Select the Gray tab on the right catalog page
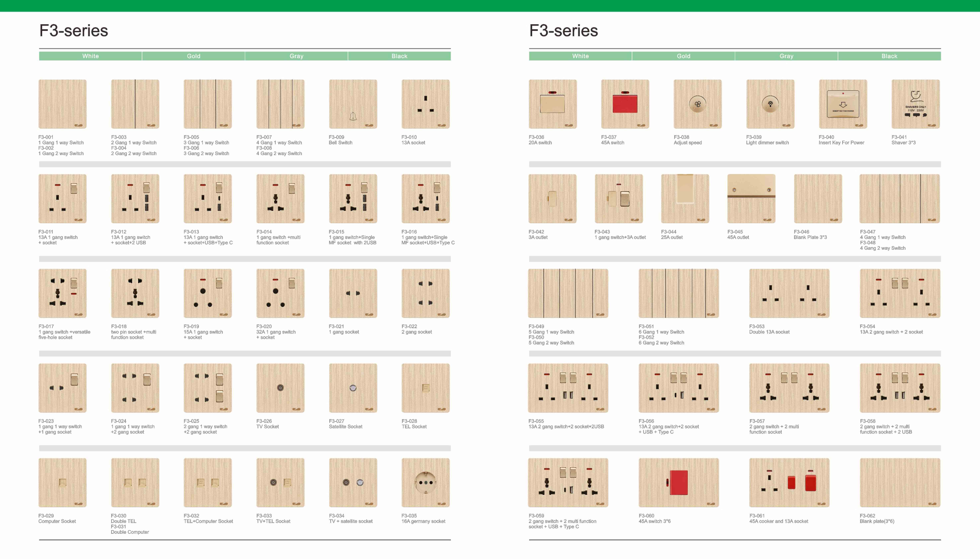The image size is (980, 559). 786,56
